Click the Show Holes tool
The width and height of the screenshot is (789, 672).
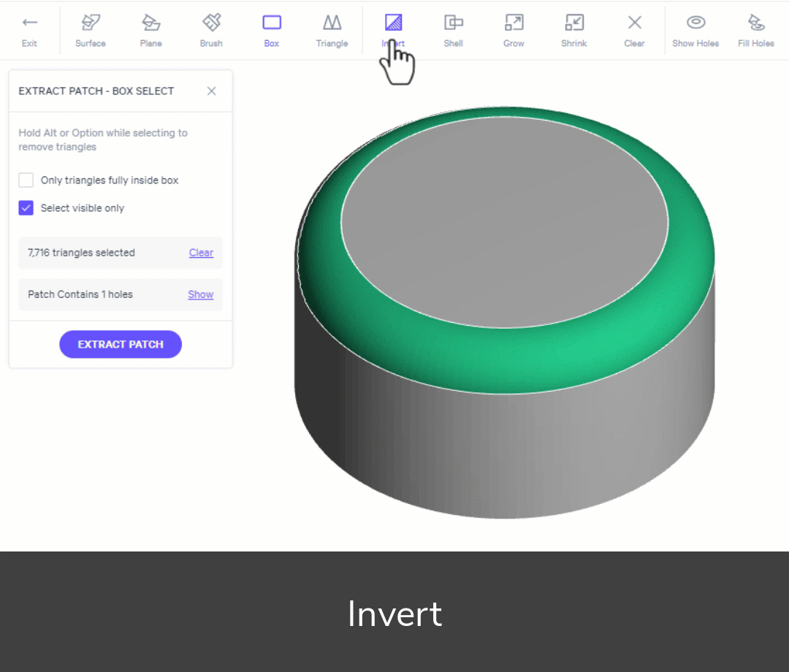click(696, 31)
